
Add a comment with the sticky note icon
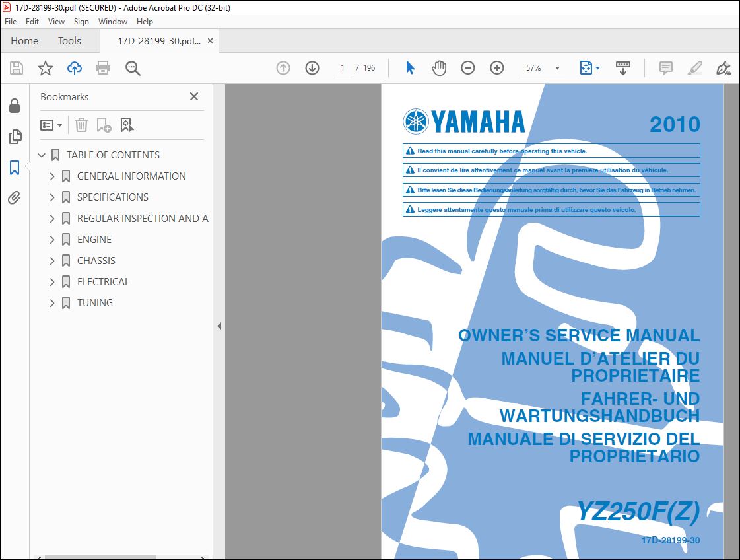(x=666, y=68)
